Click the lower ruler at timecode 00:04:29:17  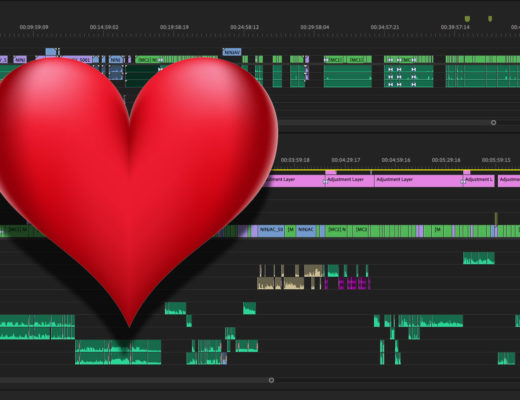click(346, 160)
